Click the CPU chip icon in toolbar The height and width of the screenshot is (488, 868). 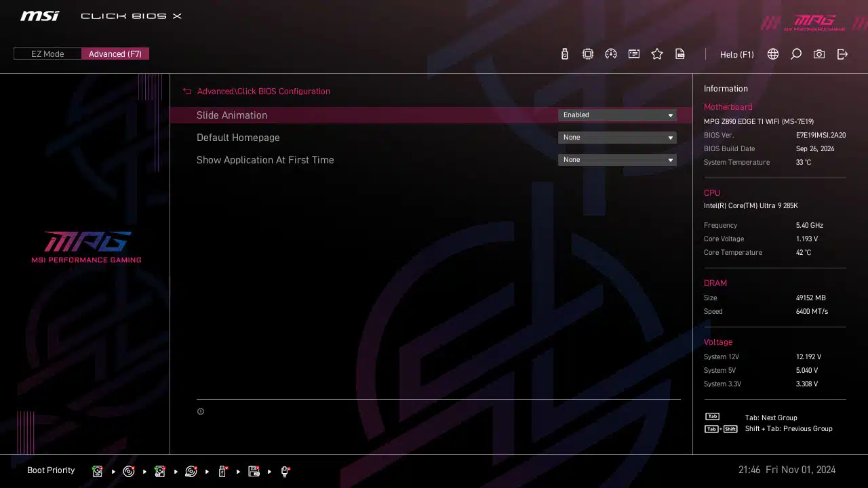click(588, 54)
